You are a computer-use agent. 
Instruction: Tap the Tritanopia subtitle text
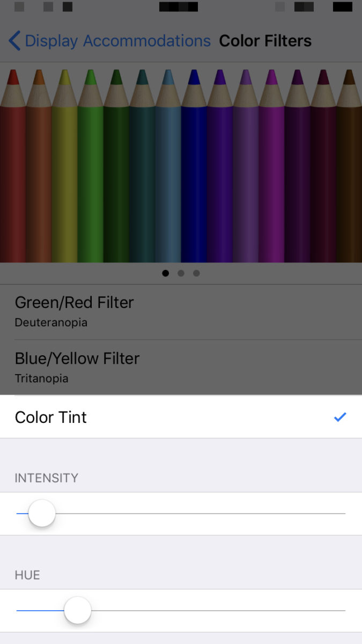pyautogui.click(x=41, y=378)
